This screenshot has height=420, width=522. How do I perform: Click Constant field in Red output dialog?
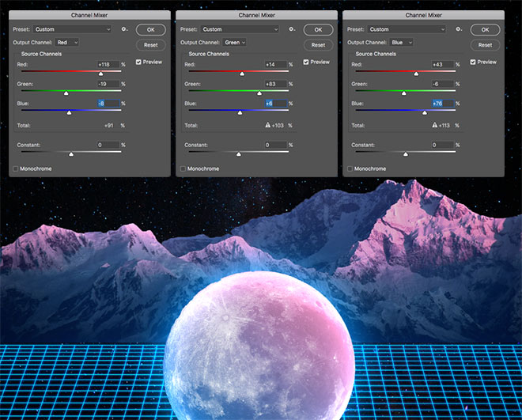(108, 145)
